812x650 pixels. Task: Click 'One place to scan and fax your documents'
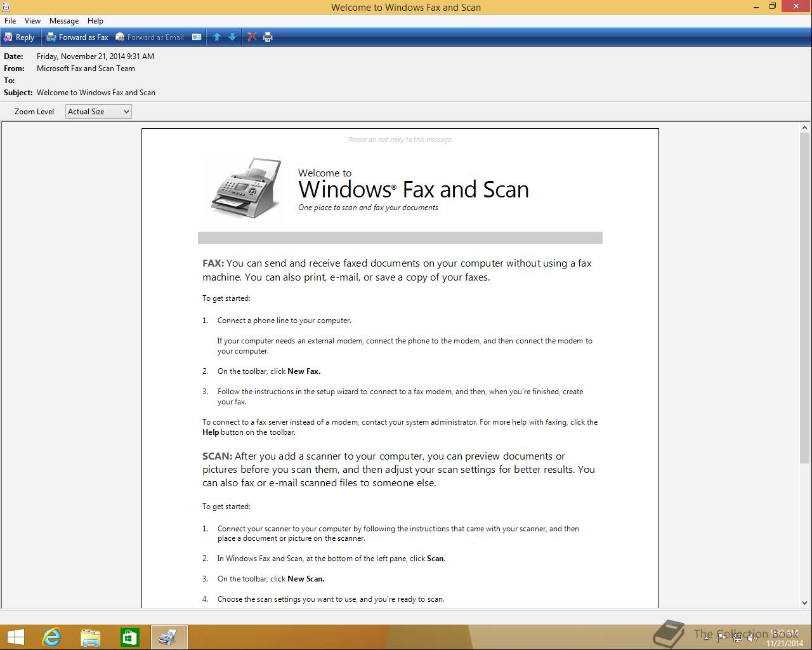[368, 208]
